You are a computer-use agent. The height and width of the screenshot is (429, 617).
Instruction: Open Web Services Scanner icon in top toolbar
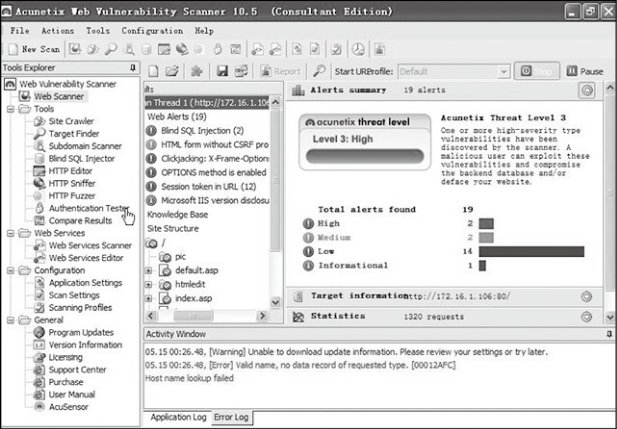257,49
